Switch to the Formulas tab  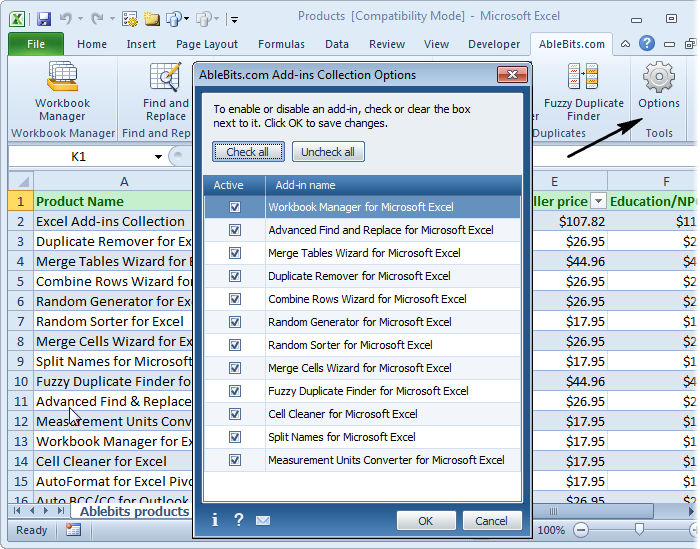click(x=281, y=44)
